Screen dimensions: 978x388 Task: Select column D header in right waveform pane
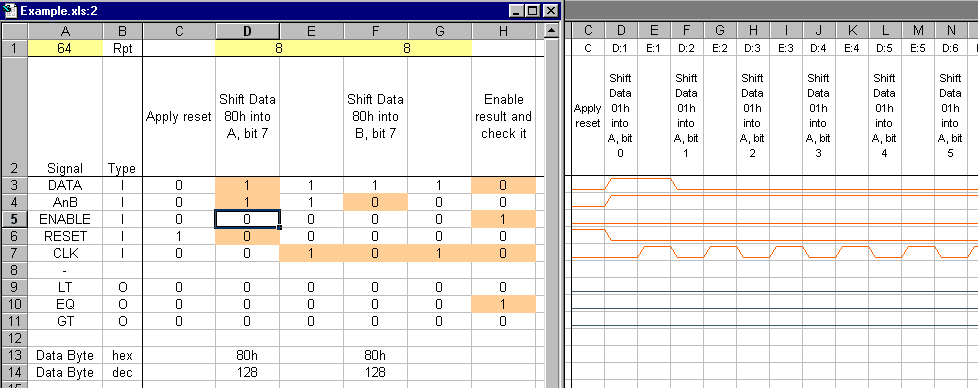(x=621, y=31)
